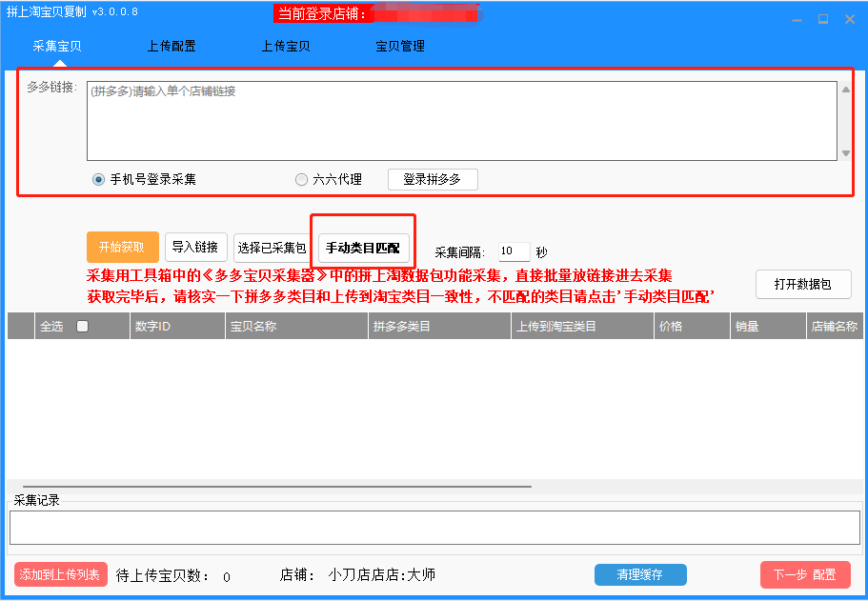Click the 上传到淘宝类目 column header

coord(582,327)
